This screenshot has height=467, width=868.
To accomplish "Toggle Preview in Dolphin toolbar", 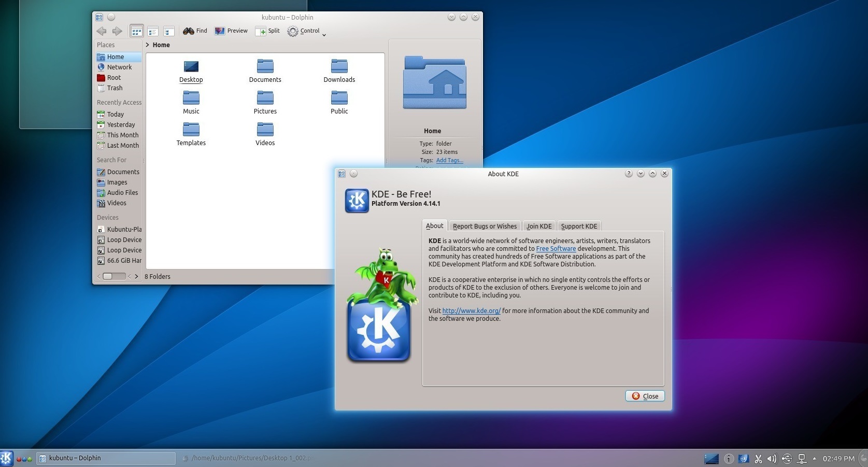I will pyautogui.click(x=231, y=31).
